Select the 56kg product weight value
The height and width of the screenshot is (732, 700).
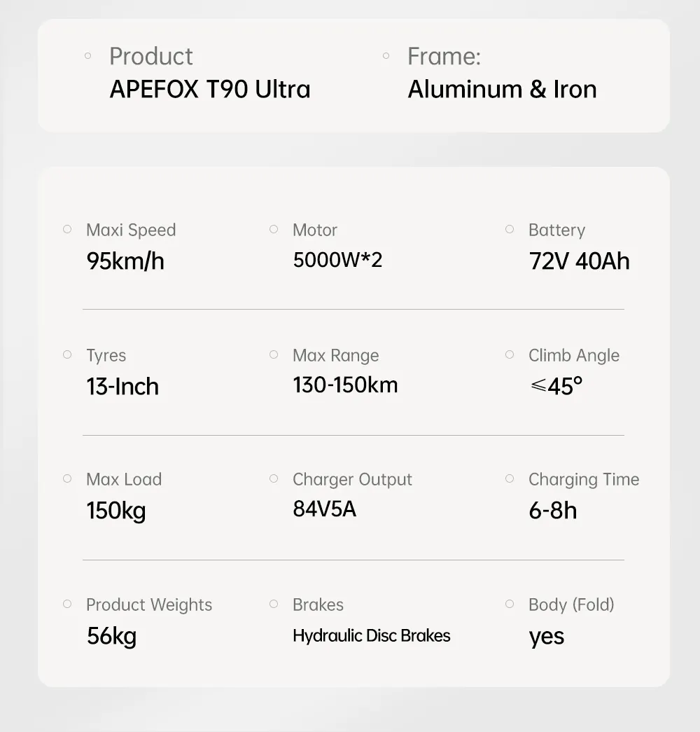111,636
